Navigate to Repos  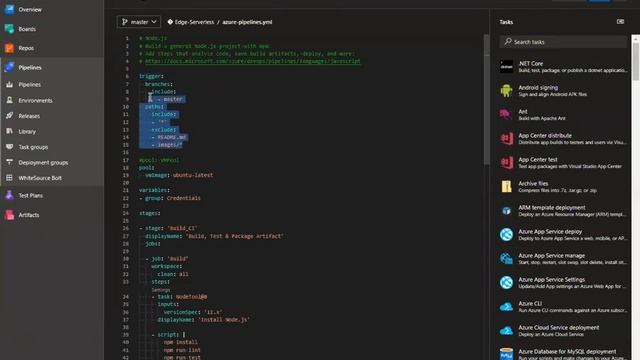click(x=26, y=48)
